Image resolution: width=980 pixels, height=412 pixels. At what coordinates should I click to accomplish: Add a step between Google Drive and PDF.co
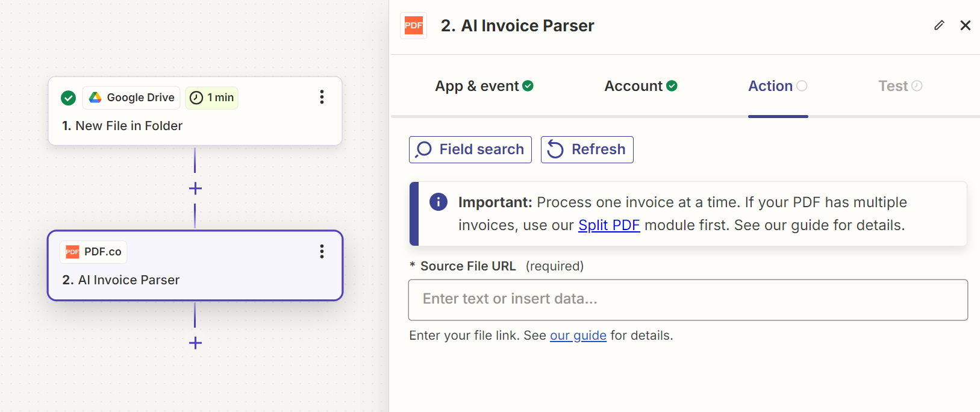pos(195,189)
